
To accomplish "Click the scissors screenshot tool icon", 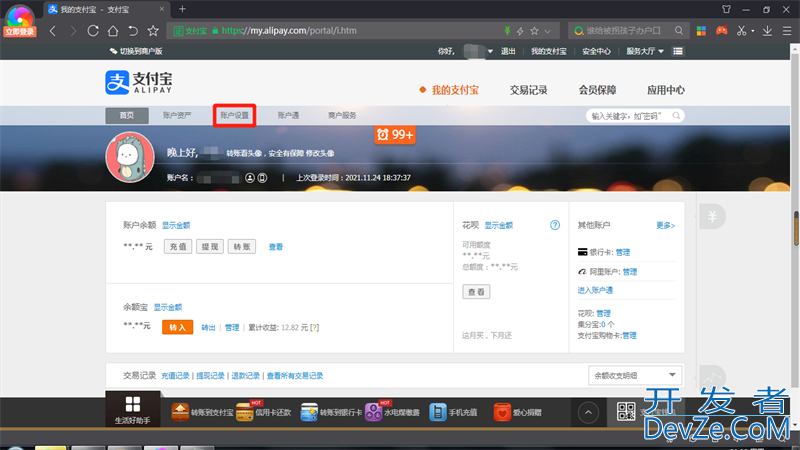I will [x=741, y=31].
